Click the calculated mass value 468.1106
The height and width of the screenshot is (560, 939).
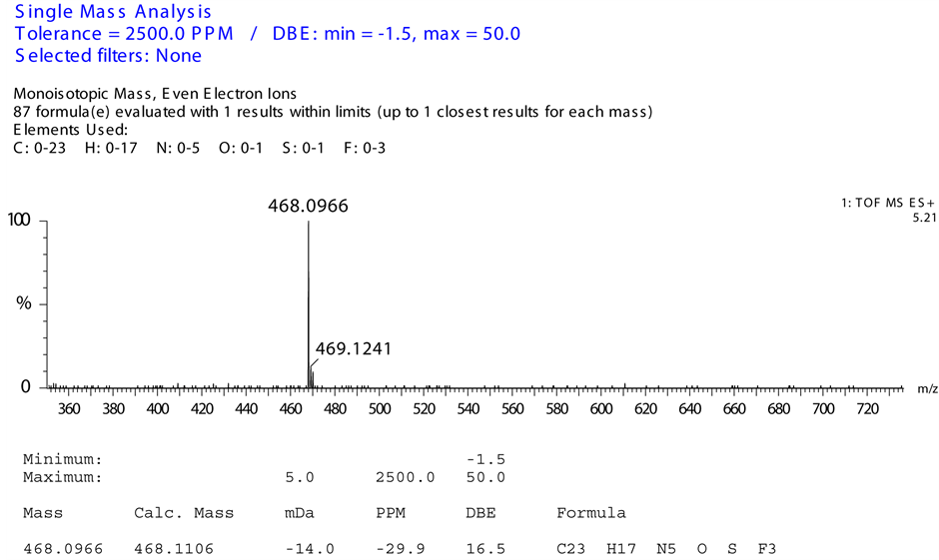point(173,549)
